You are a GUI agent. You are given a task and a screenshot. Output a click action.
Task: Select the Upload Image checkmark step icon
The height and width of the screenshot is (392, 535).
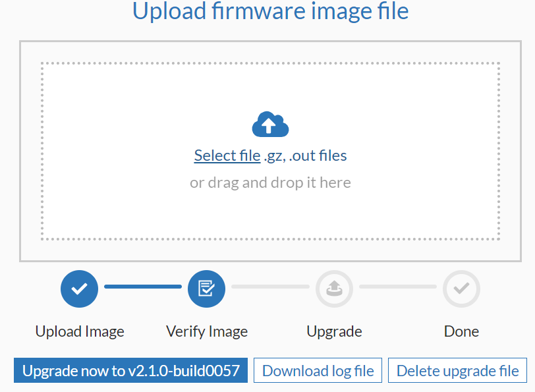pos(79,289)
